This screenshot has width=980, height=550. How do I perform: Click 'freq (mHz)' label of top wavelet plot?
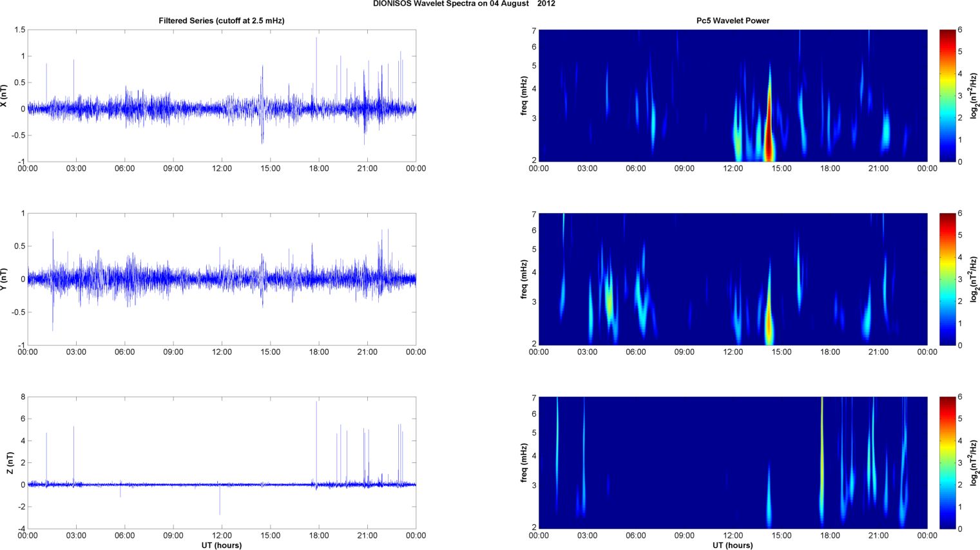524,95
